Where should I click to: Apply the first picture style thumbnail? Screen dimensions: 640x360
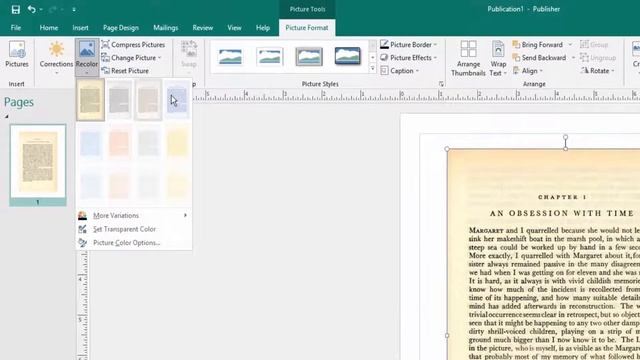tap(230, 56)
